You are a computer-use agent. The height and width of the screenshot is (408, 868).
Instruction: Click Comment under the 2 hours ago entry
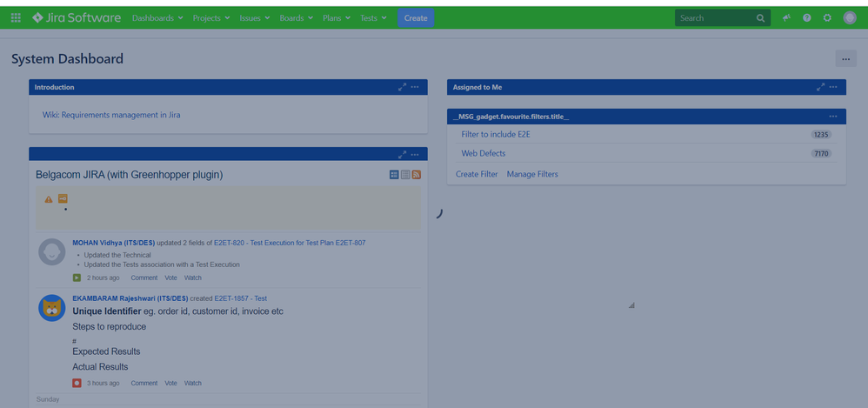coord(144,278)
